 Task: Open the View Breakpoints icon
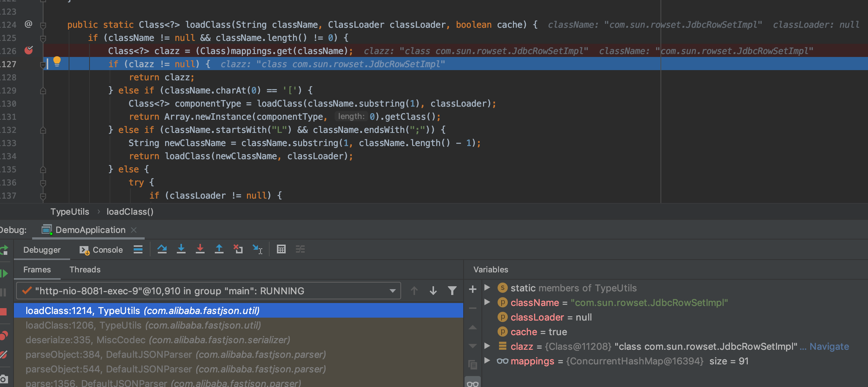[4, 335]
